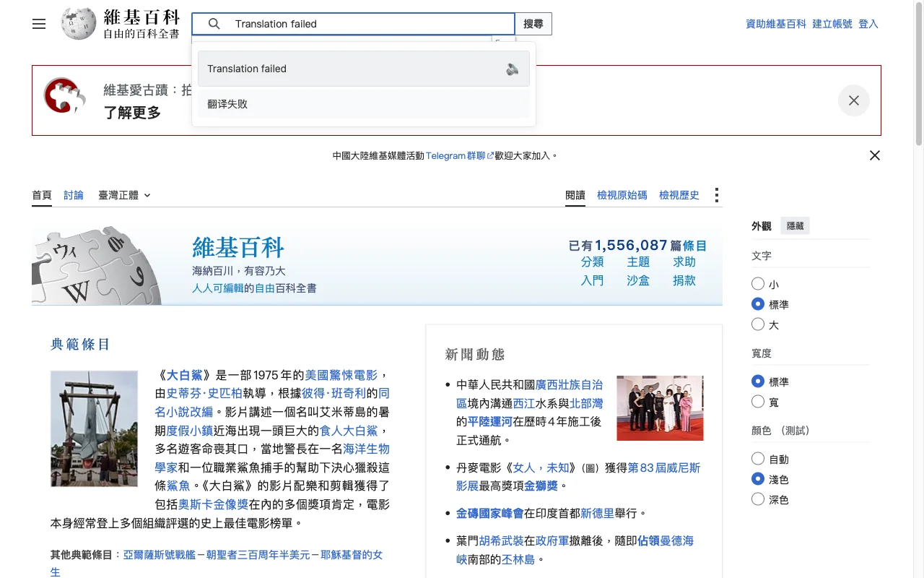Click the 搜尋 search button

point(533,24)
